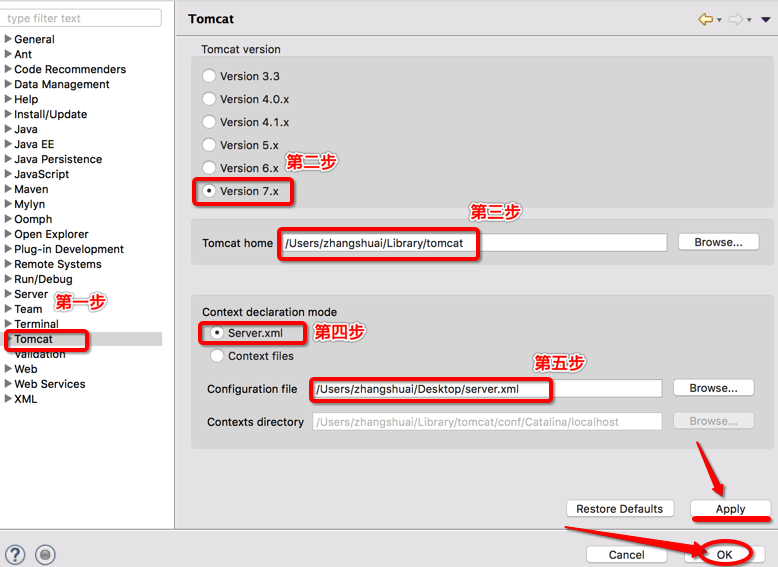Screen dimensions: 778x567
Task: Expand the Ant tree node
Action: point(8,54)
